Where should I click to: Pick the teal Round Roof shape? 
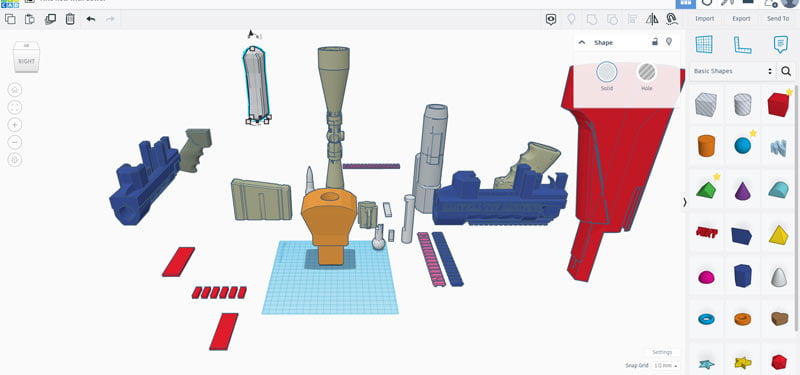click(779, 189)
